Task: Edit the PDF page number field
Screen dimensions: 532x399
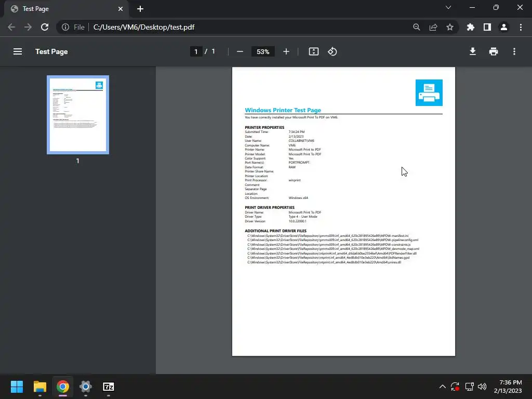Action: pos(196,51)
